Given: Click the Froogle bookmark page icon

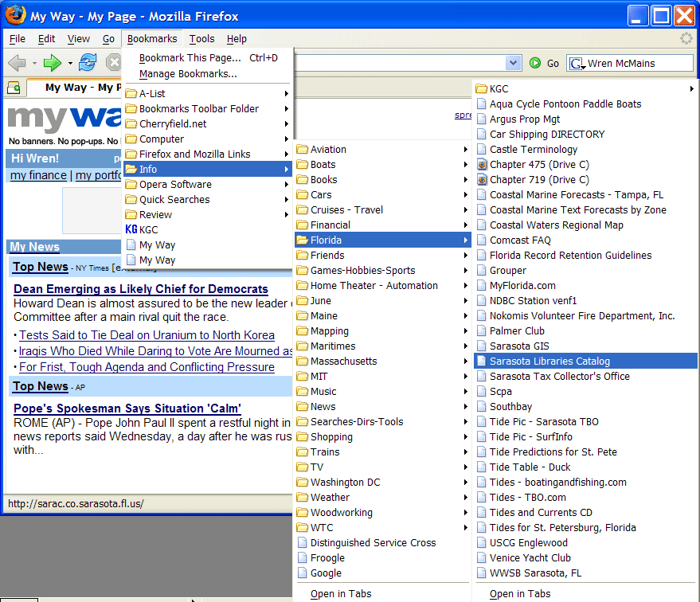Looking at the screenshot, I should coord(303,558).
